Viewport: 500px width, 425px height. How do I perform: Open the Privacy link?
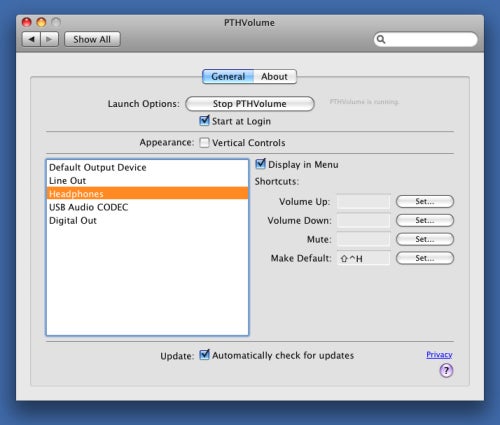tap(439, 355)
